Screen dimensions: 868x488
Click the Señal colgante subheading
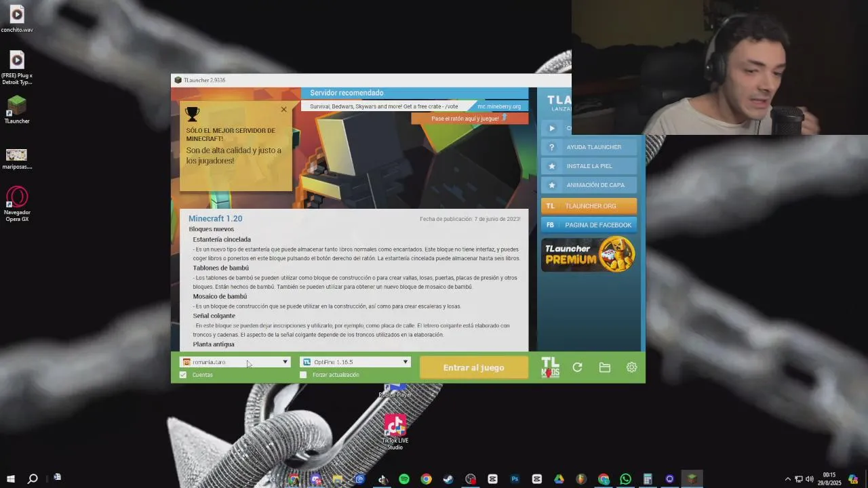click(x=214, y=316)
